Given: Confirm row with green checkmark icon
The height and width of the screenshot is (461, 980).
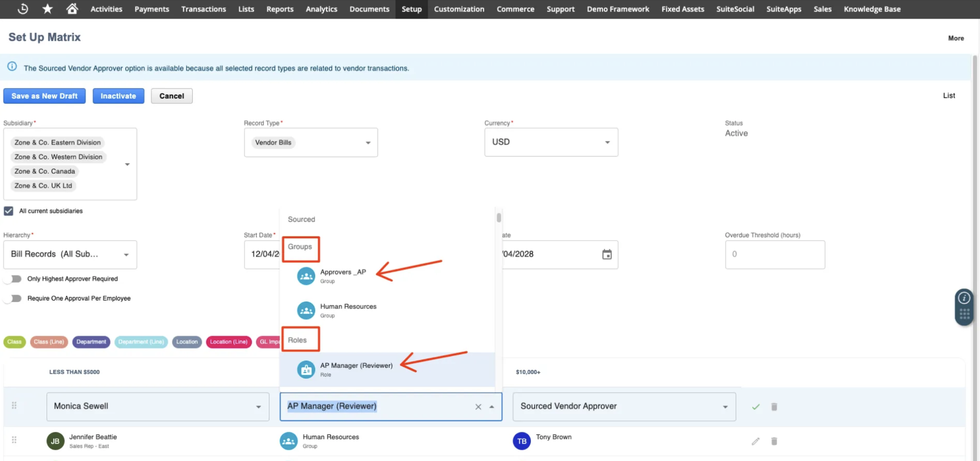Looking at the screenshot, I should point(756,407).
